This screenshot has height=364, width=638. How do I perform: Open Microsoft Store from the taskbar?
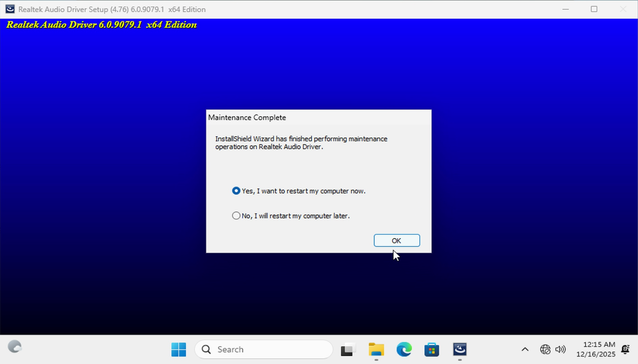[432, 350]
